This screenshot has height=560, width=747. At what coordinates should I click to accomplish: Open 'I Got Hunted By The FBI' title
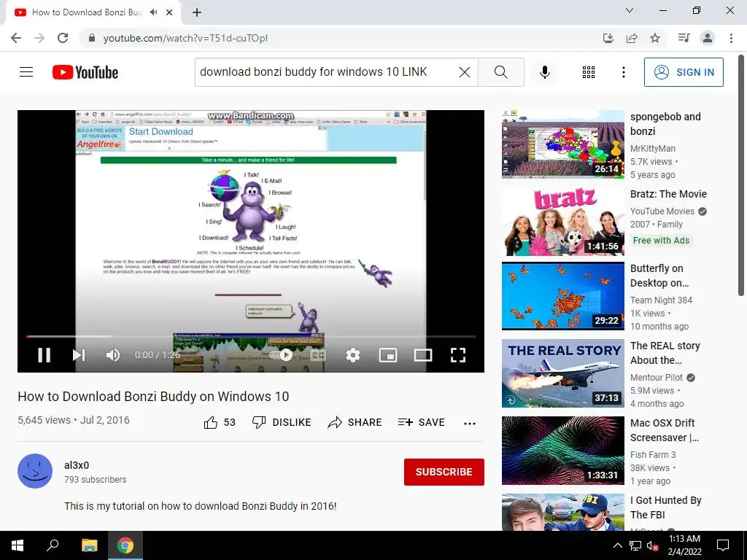(665, 507)
